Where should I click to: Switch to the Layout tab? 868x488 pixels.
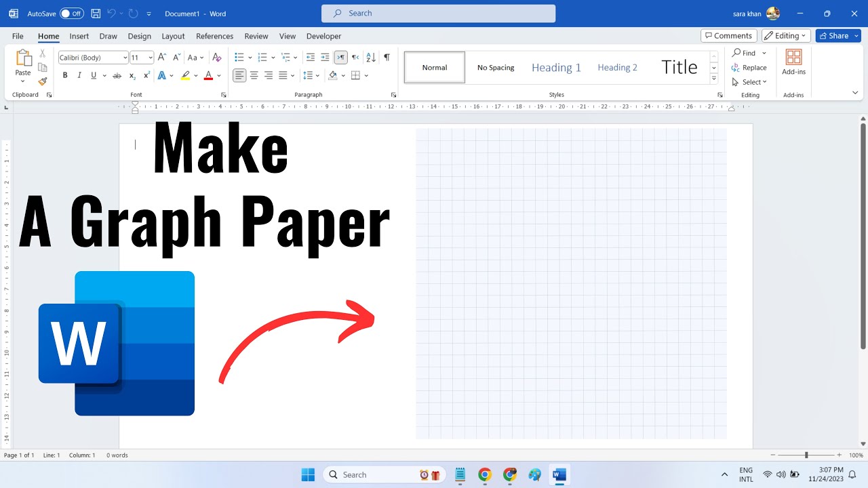(x=173, y=36)
